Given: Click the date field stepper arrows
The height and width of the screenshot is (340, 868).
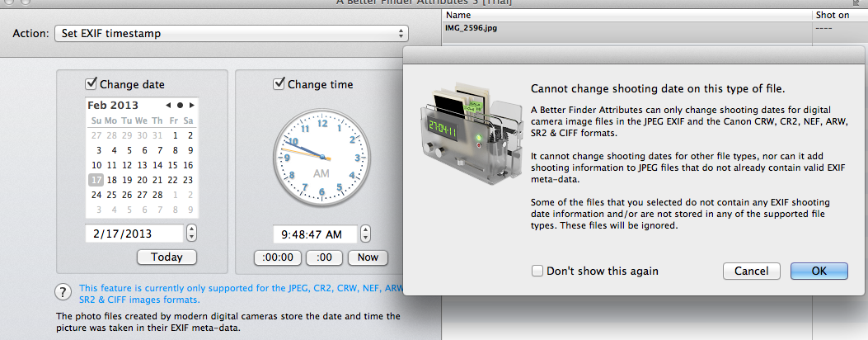Looking at the screenshot, I should [x=192, y=234].
